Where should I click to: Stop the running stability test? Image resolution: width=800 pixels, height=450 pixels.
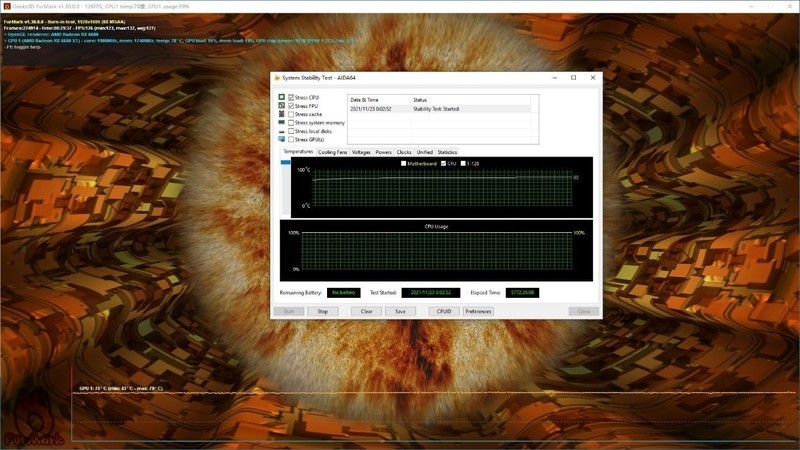(x=322, y=311)
